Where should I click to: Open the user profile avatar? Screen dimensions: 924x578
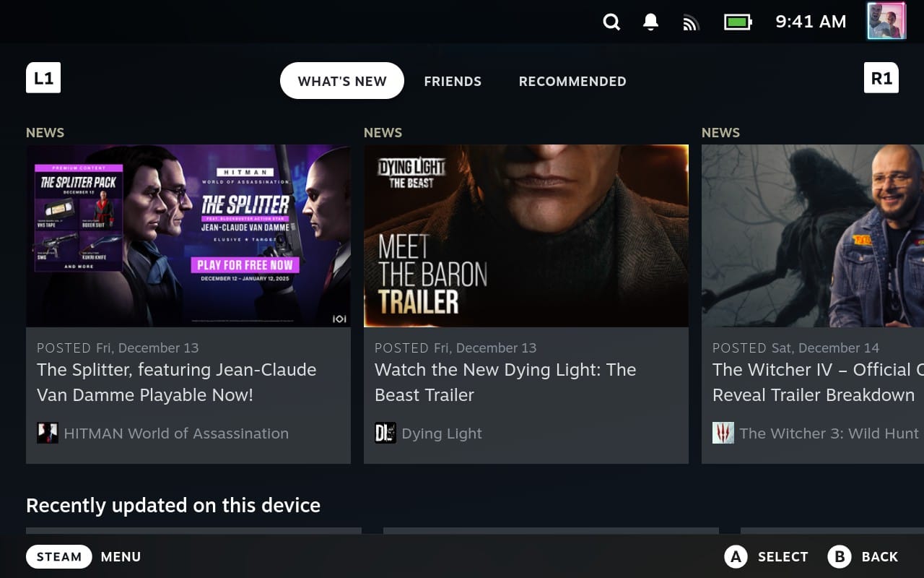(886, 21)
